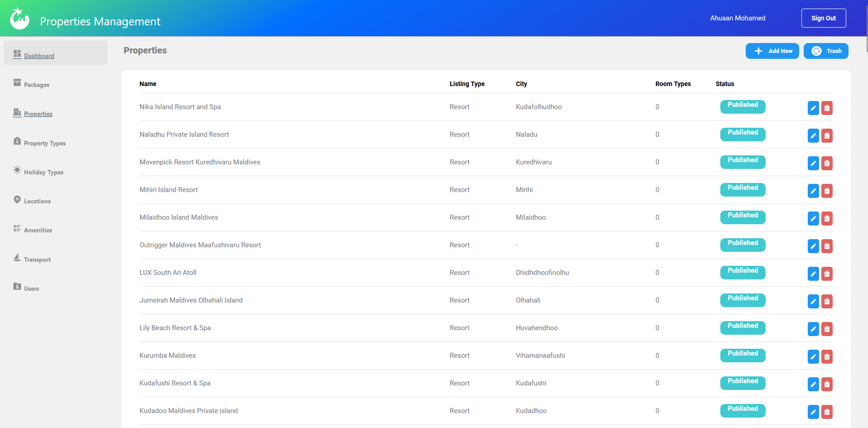868x428 pixels.
Task: Click the Room Types column header
Action: [x=673, y=84]
